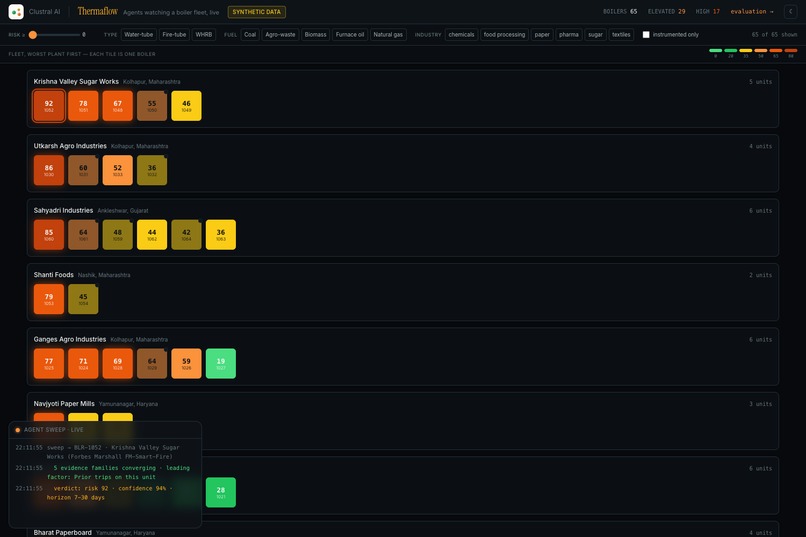Image resolution: width=806 pixels, height=537 pixels.
Task: Select Krishna Valley boiler tile with risk 67
Action: (118, 106)
